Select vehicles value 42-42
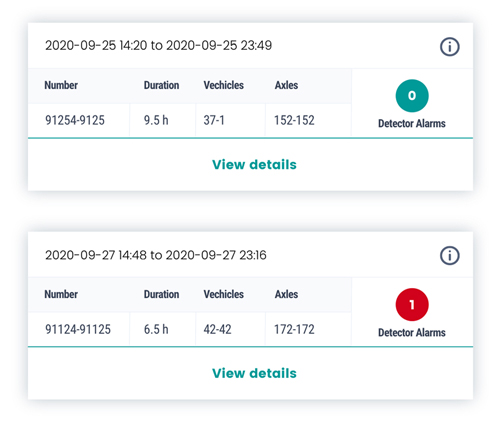 point(217,329)
